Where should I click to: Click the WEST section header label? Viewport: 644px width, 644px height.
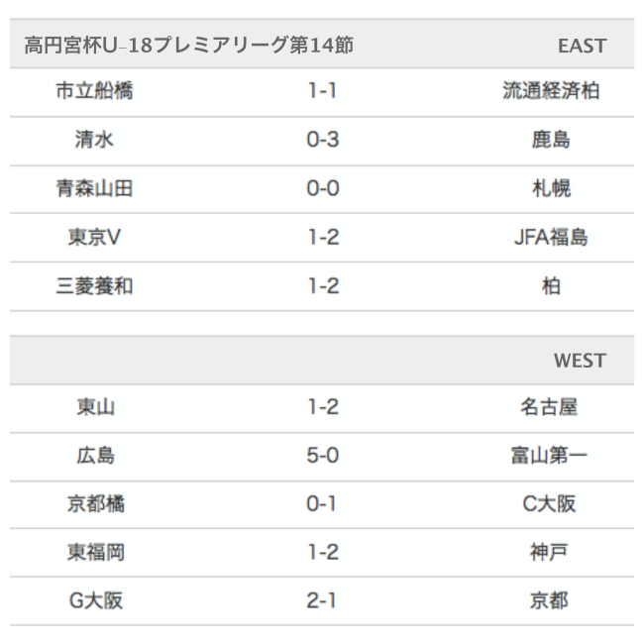click(580, 361)
